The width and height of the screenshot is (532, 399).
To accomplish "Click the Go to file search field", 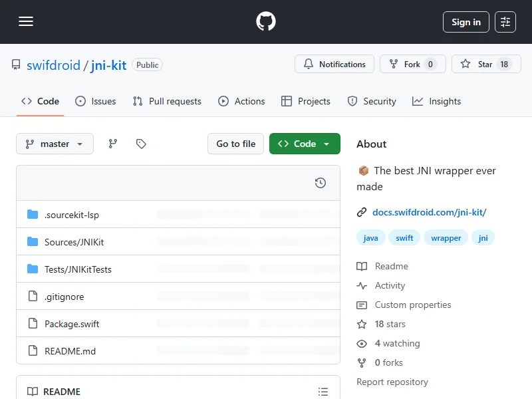I will click(236, 144).
